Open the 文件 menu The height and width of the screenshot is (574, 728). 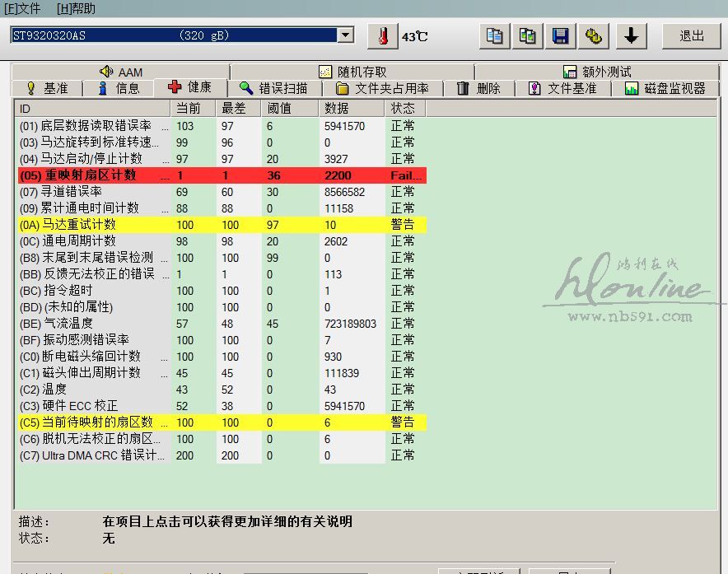(23, 9)
